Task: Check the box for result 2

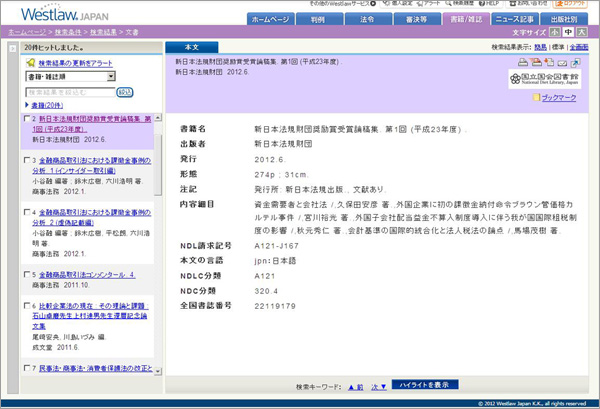Action: pyautogui.click(x=25, y=119)
